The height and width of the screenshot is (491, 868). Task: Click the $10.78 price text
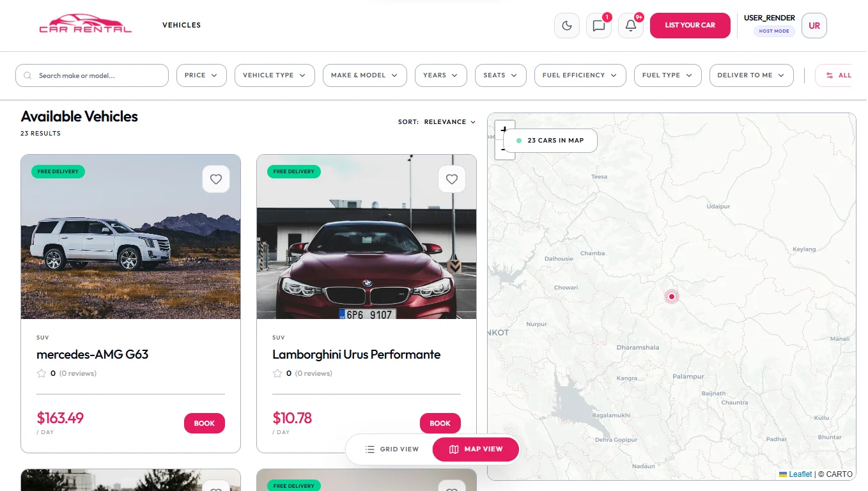point(292,418)
